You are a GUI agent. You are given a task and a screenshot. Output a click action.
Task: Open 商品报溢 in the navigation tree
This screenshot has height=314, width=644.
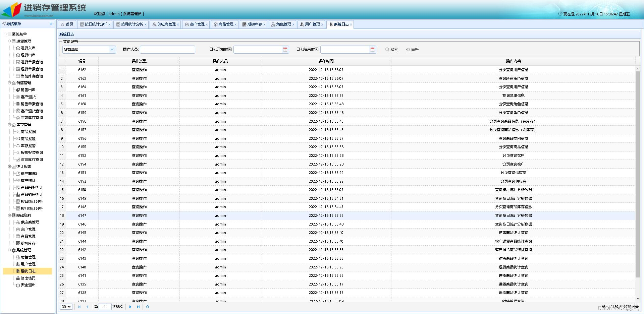tap(28, 139)
